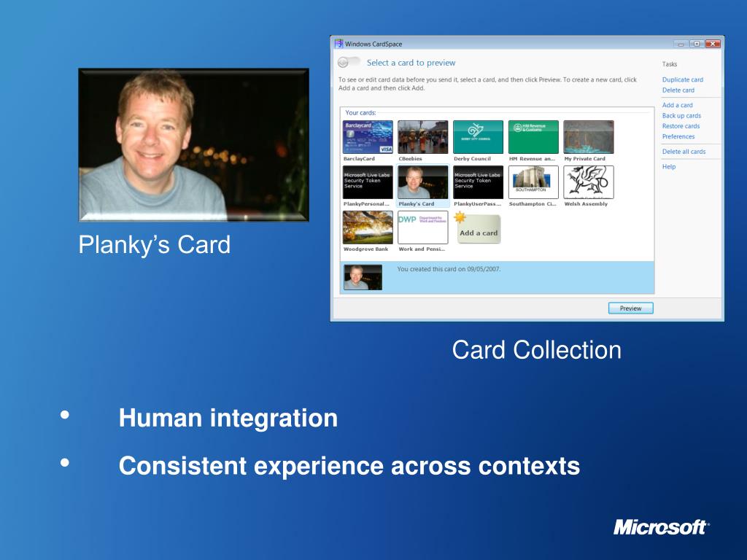Select the CBeebies card thumbnail
The image size is (747, 560).
(x=423, y=137)
